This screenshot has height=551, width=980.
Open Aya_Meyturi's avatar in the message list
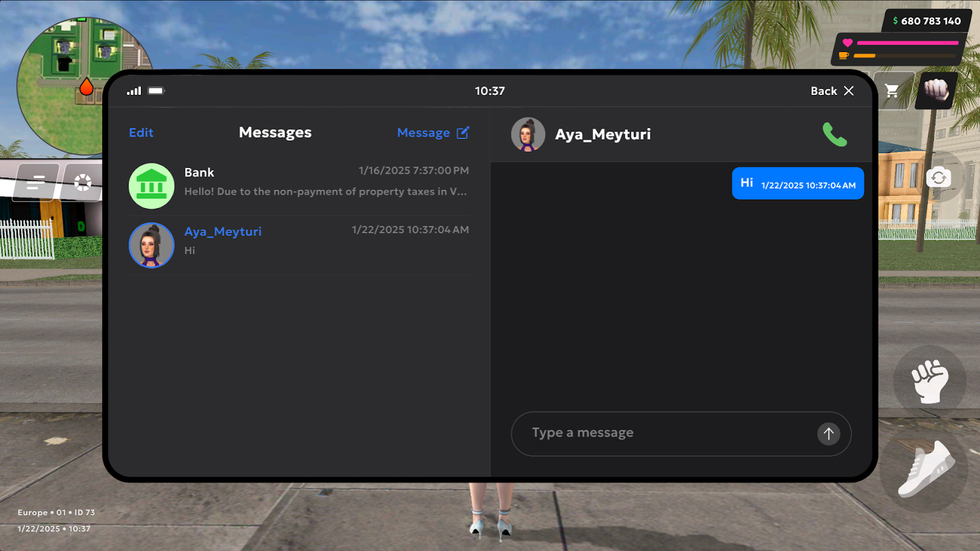pyautogui.click(x=151, y=245)
